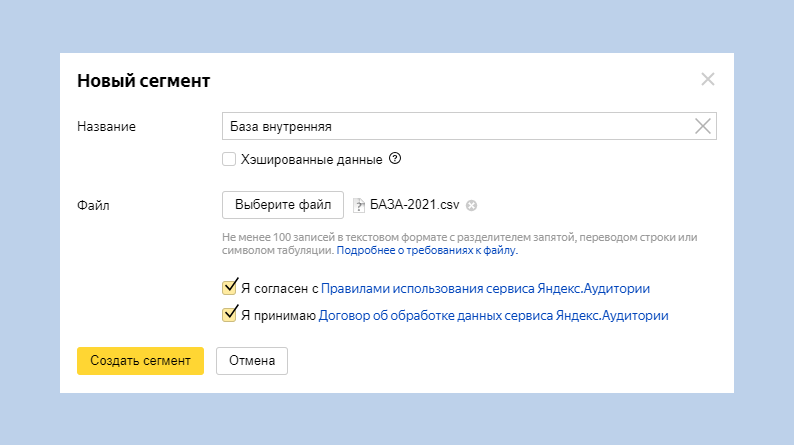794x445 pixels.
Task: Close the Новый сегмент dialog
Action: [x=707, y=79]
